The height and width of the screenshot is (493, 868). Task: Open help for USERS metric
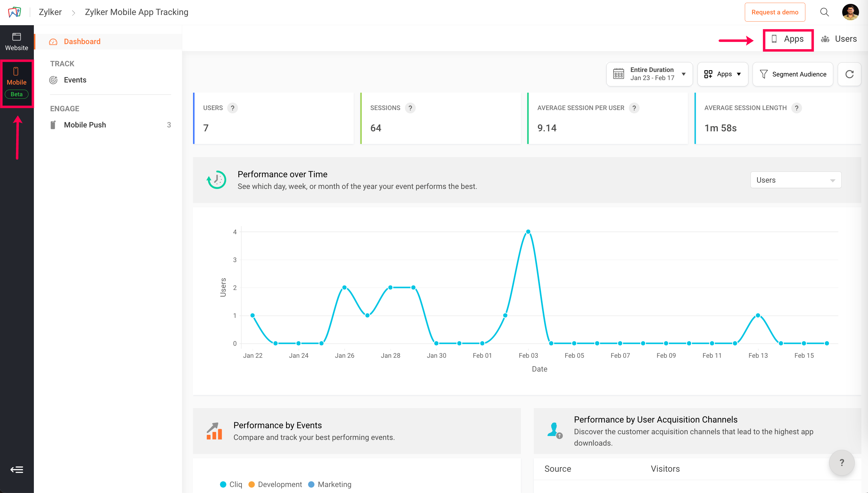[x=233, y=108]
